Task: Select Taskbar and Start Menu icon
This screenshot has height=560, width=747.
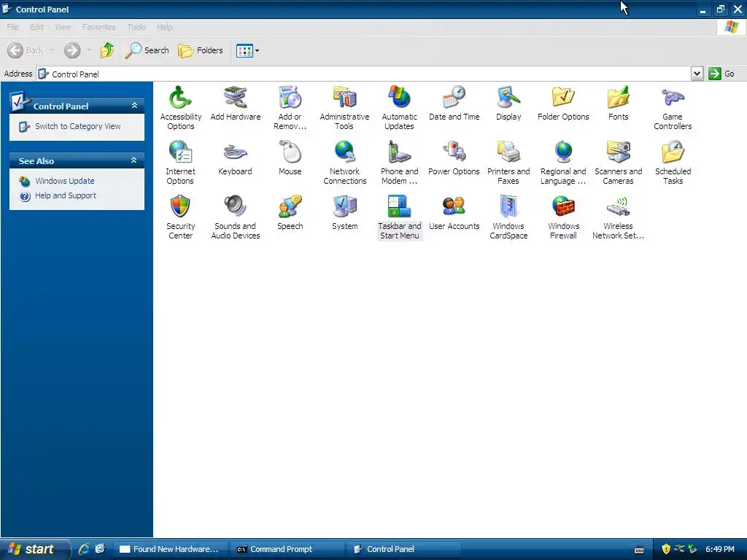Action: (399, 217)
